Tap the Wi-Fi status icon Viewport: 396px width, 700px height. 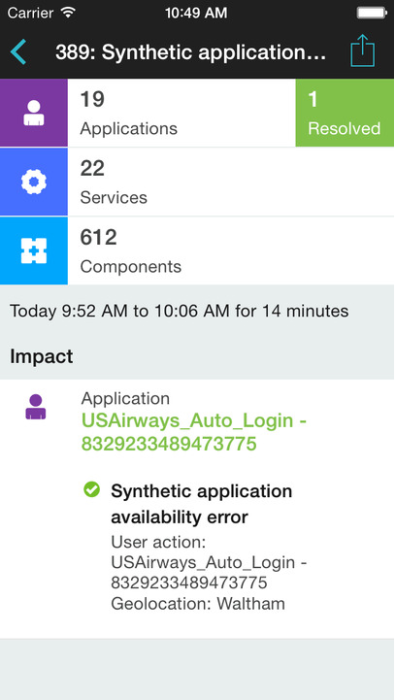pyautogui.click(x=68, y=12)
